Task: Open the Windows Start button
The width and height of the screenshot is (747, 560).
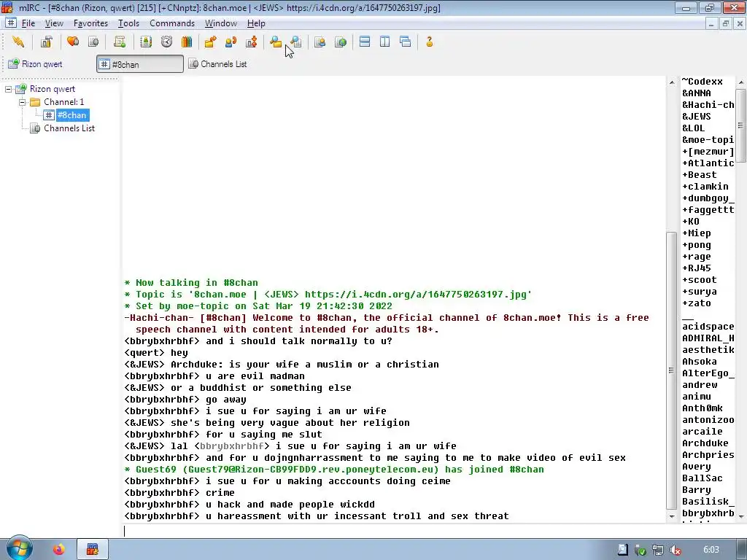Action: click(x=19, y=548)
